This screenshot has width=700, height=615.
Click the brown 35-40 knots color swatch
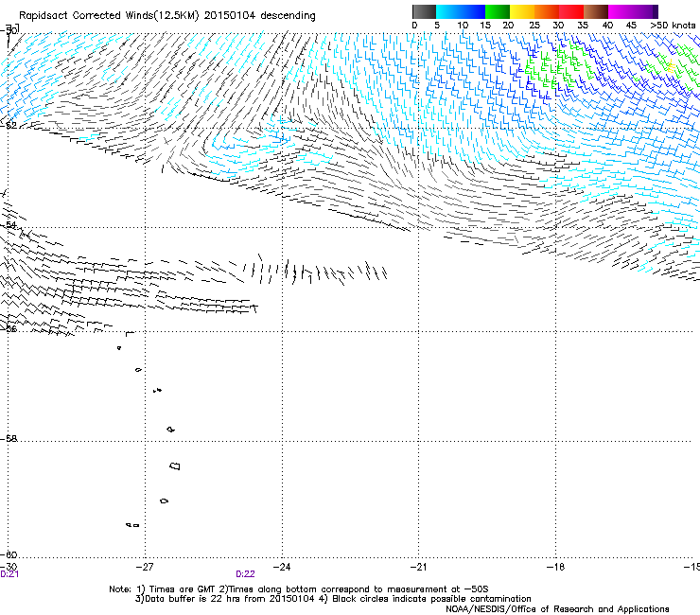coord(596,11)
